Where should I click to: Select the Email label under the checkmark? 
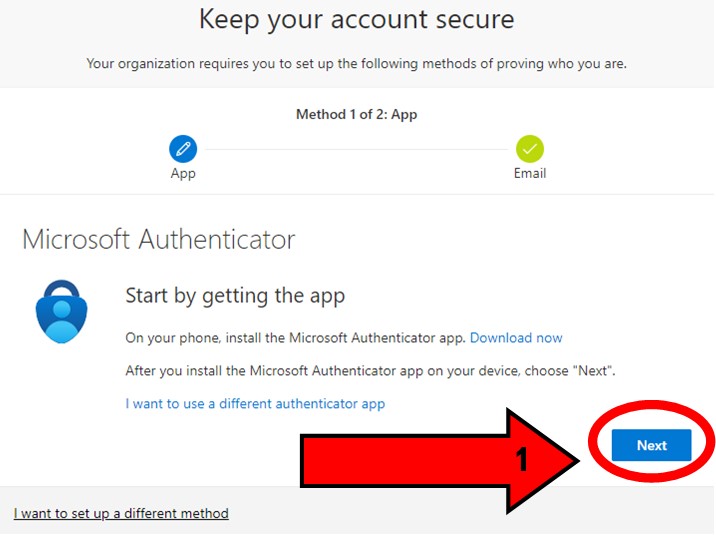tap(530, 173)
